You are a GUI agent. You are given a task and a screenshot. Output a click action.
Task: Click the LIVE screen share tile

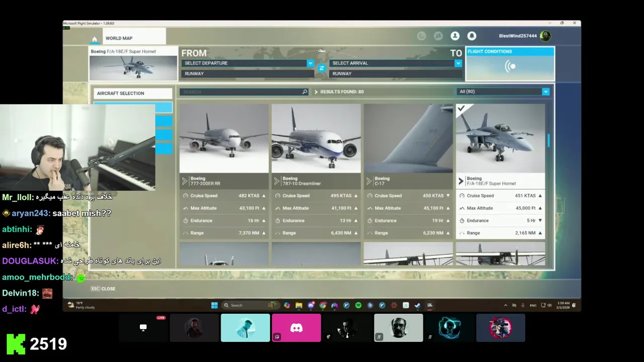tap(143, 328)
